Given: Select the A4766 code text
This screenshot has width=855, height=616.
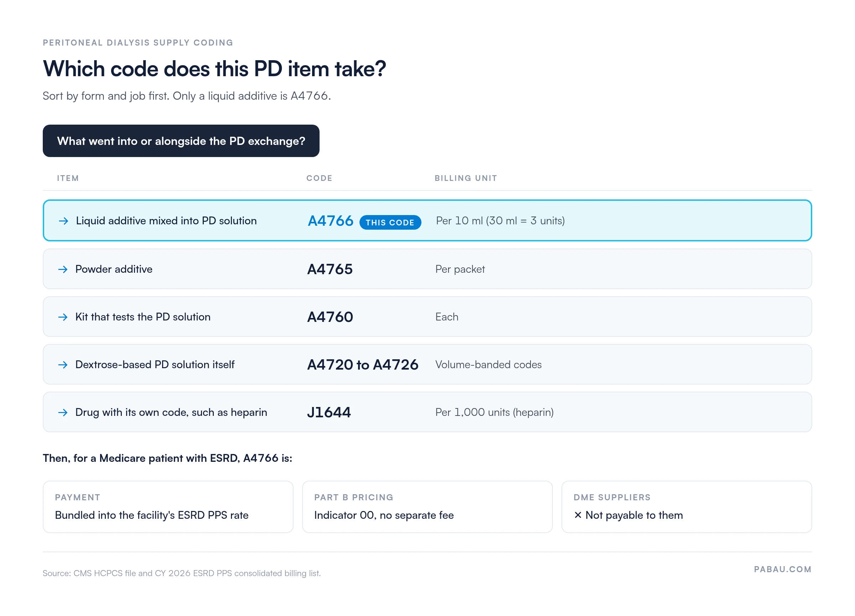Looking at the screenshot, I should click(x=331, y=221).
